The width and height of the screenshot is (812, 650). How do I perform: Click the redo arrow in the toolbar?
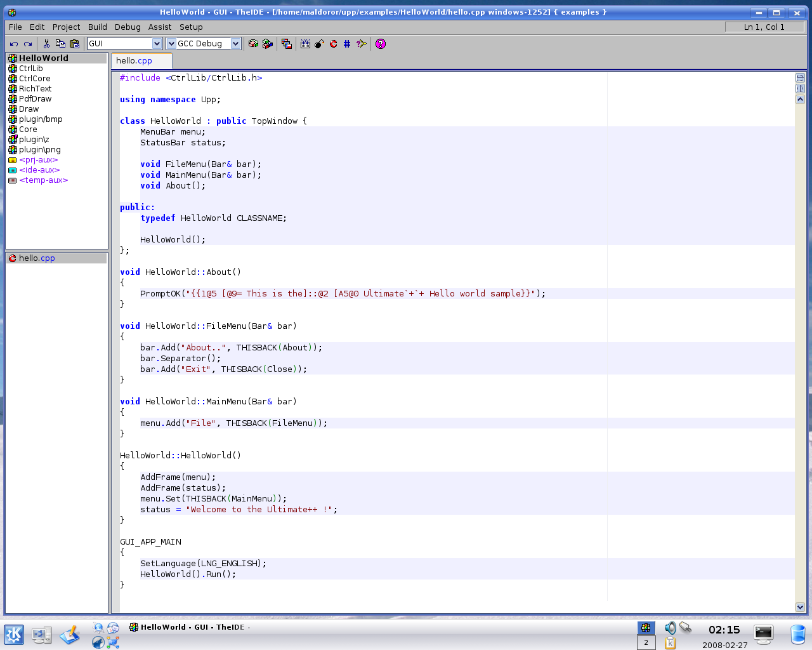(x=28, y=44)
